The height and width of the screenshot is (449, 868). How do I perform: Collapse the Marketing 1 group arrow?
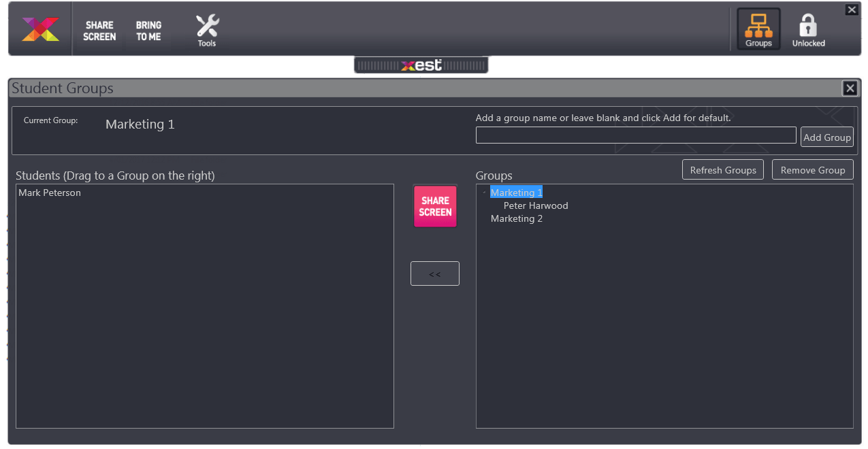(x=484, y=193)
